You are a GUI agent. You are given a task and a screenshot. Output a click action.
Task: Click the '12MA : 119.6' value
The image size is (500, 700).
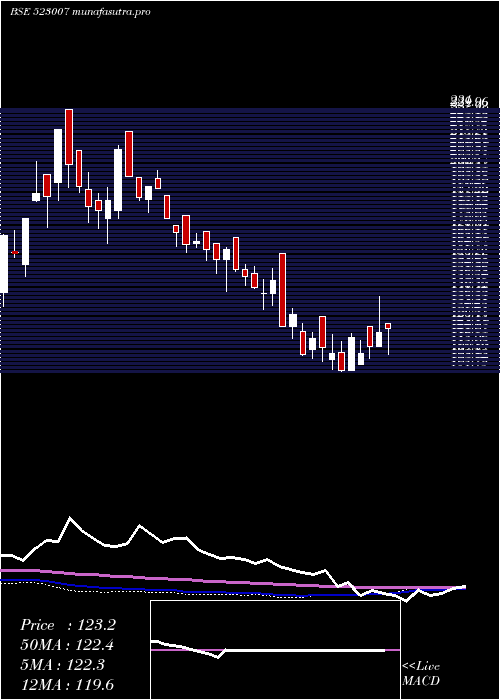tap(67, 685)
